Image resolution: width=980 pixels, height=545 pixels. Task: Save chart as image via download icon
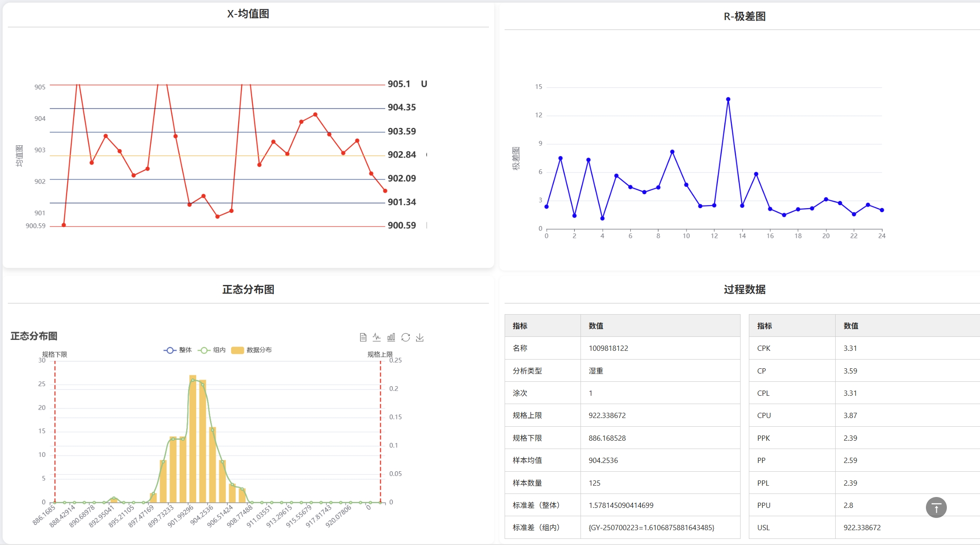tap(420, 337)
